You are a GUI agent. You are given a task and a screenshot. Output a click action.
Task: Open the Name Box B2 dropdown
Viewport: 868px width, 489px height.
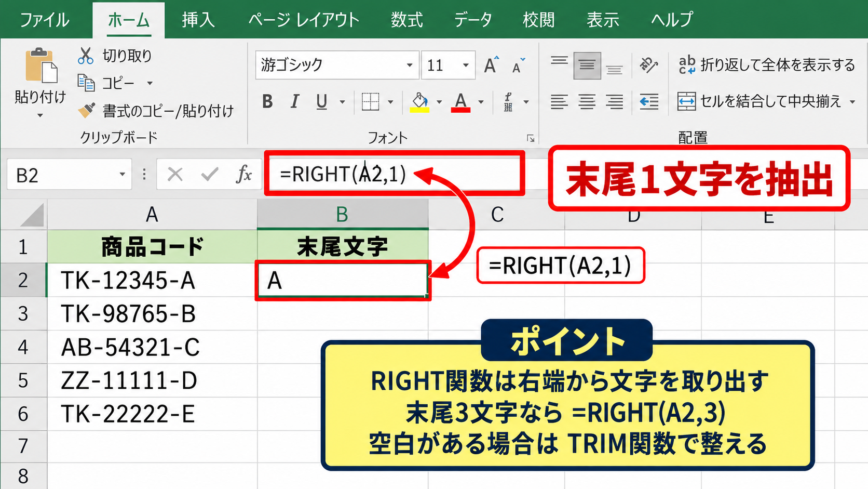click(122, 175)
